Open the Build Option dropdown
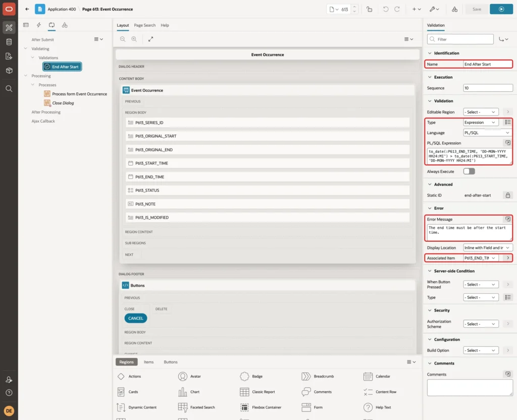The image size is (517, 420). click(481, 350)
